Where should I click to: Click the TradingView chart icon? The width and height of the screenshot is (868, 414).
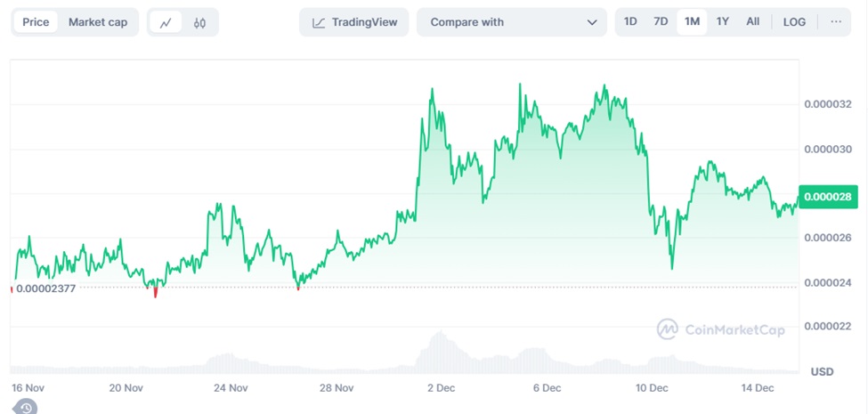320,22
